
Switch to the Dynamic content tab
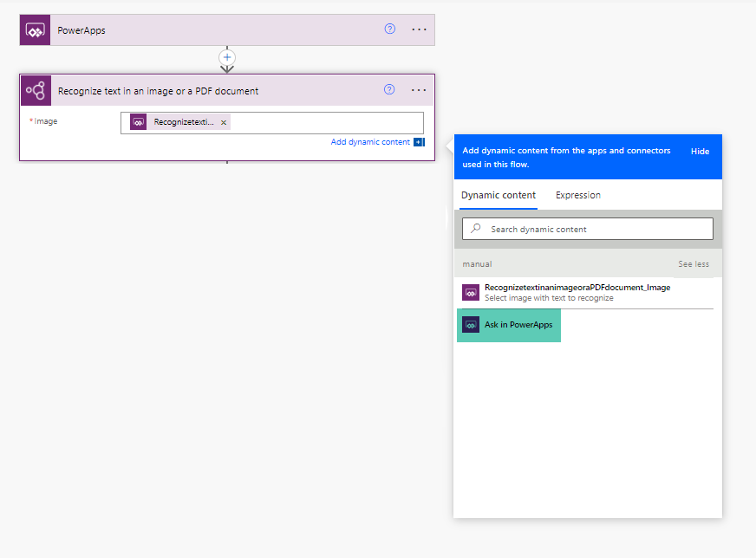[x=498, y=195]
